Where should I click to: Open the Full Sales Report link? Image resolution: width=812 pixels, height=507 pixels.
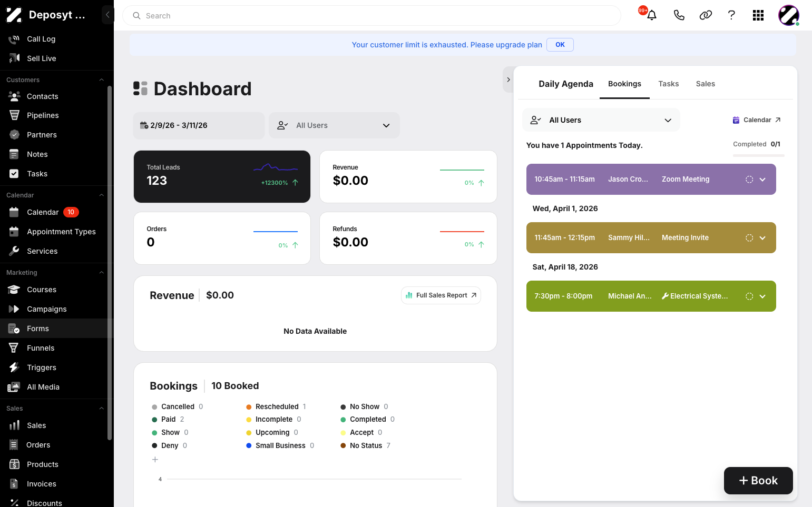(441, 295)
